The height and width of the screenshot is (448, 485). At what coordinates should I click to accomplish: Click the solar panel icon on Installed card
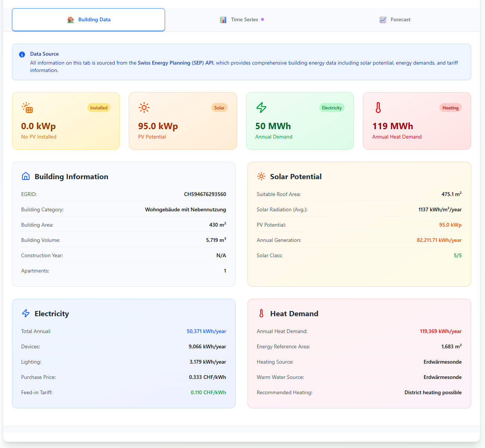tap(27, 108)
